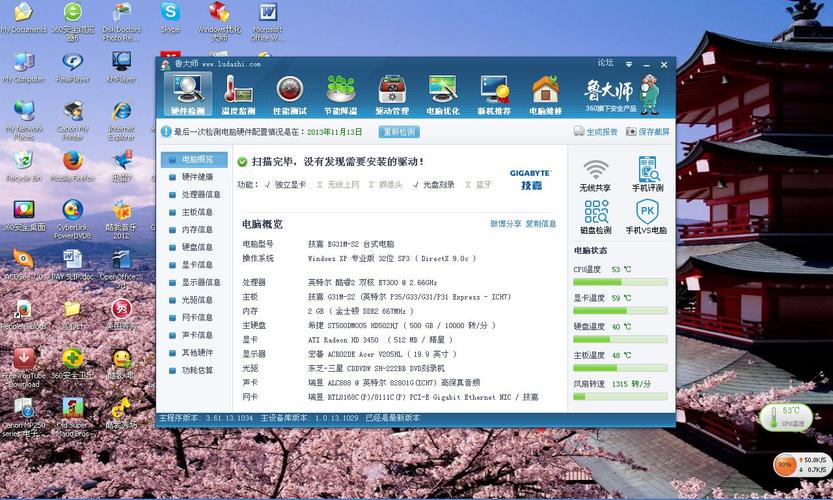Click the 鲁大师 logo at top right
The height and width of the screenshot is (500, 833).
(622, 95)
